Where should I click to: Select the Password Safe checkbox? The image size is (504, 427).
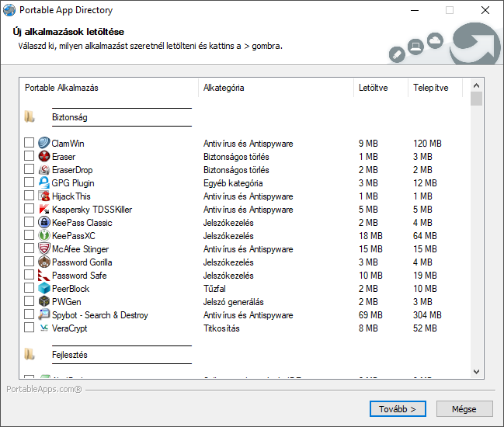(x=29, y=274)
